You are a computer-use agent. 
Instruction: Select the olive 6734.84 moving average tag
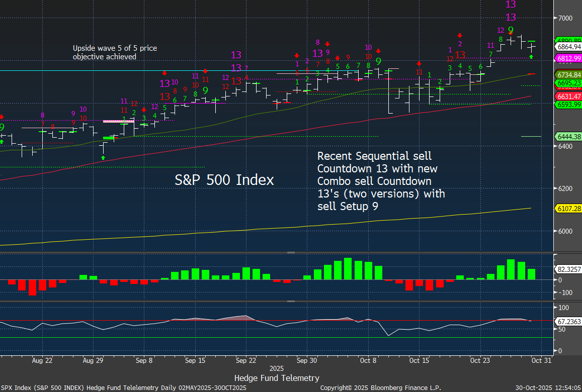pyautogui.click(x=568, y=74)
